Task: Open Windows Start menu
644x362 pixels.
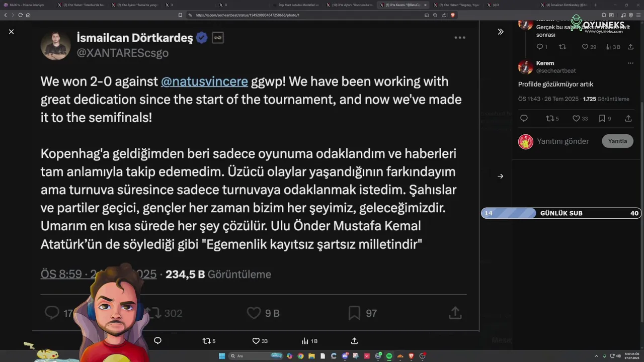Action: click(222, 356)
